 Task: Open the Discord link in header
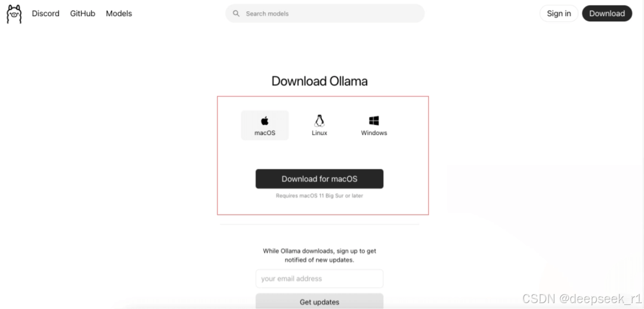pos(46,13)
